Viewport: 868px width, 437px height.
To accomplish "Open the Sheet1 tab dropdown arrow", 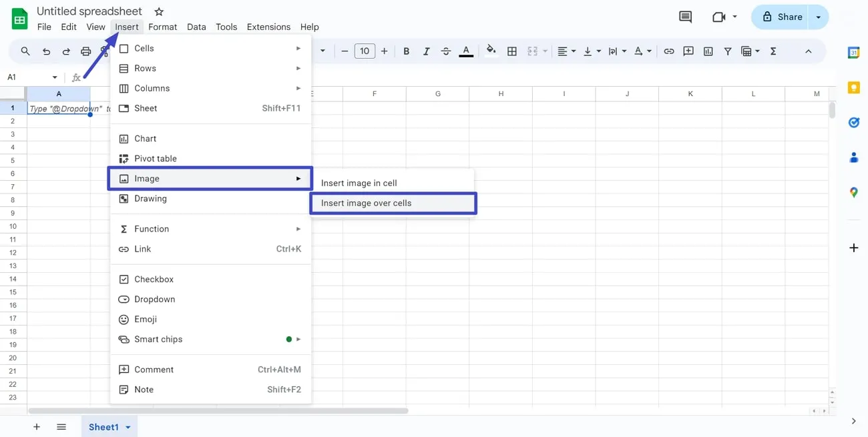I will (x=128, y=427).
